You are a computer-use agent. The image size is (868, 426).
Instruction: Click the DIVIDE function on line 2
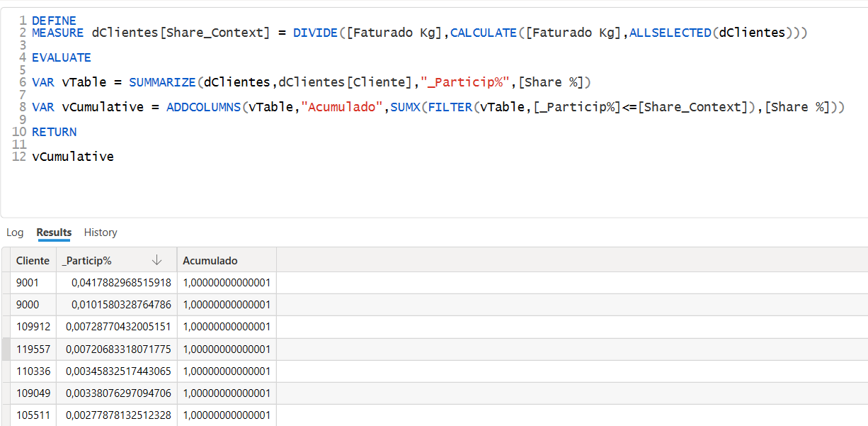pyautogui.click(x=315, y=32)
